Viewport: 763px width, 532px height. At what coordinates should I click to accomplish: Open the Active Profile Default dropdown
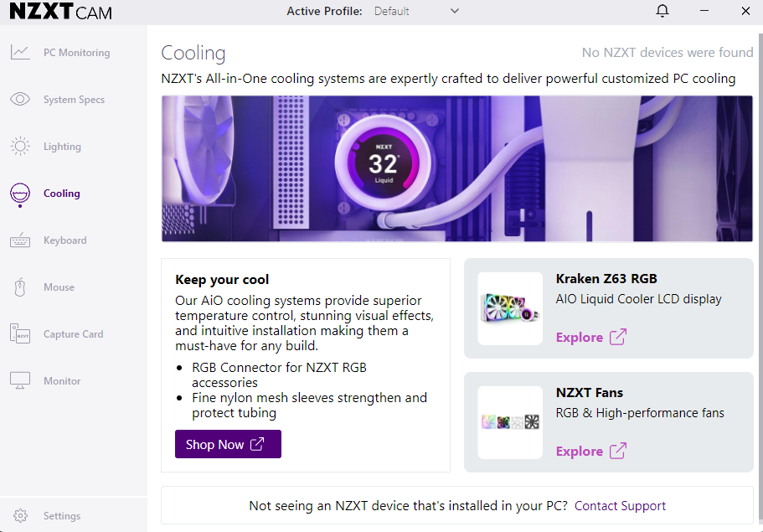click(x=416, y=11)
